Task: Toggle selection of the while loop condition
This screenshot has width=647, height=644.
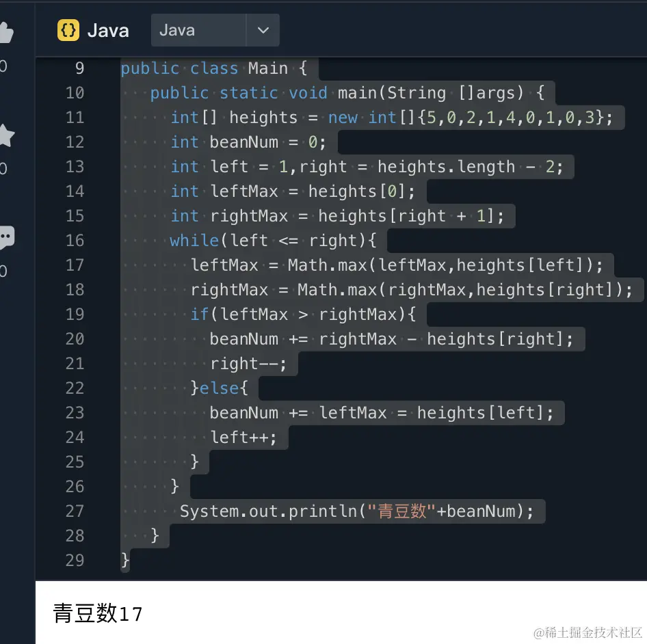Action: (x=292, y=240)
